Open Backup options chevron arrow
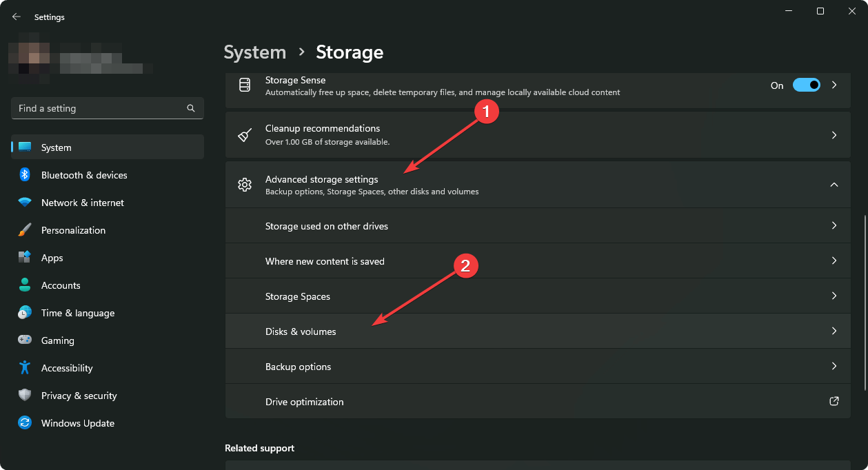The width and height of the screenshot is (868, 470). [834, 366]
